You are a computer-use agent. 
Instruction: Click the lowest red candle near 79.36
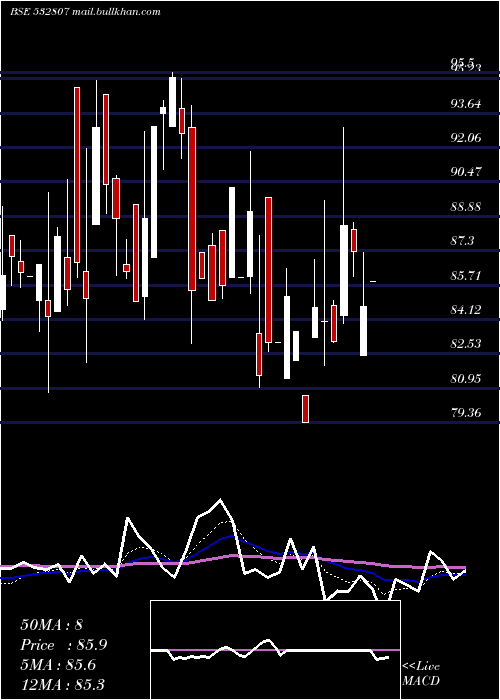(x=305, y=408)
